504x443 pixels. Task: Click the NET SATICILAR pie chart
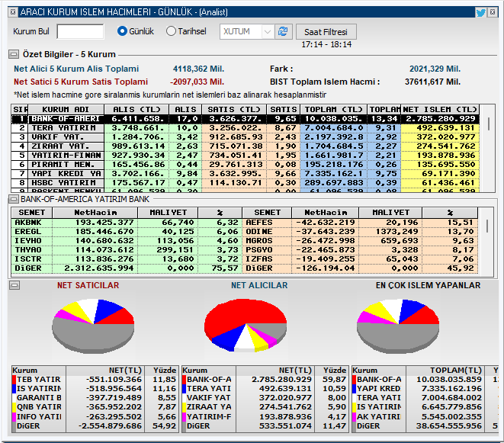93,326
